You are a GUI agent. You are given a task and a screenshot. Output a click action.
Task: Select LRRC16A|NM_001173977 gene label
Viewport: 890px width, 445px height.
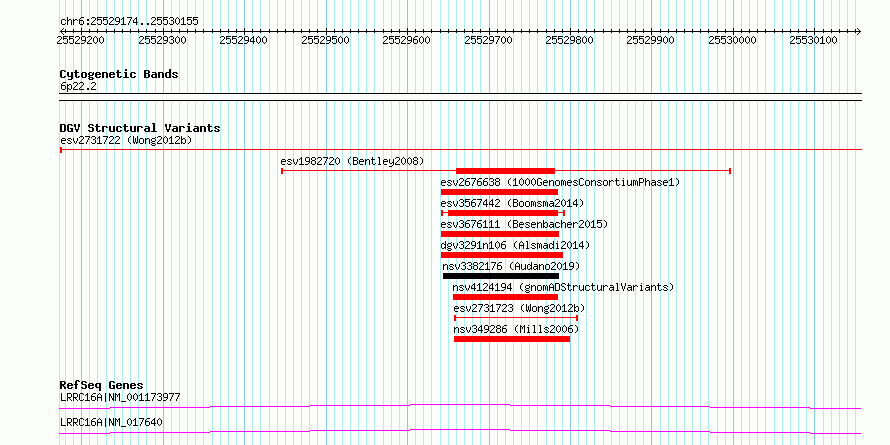[x=120, y=397]
